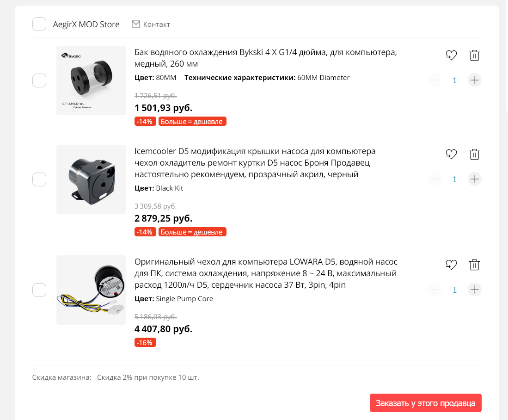
Task: Move Bykski reservoir to wishlist via heart icon
Action: pyautogui.click(x=451, y=56)
